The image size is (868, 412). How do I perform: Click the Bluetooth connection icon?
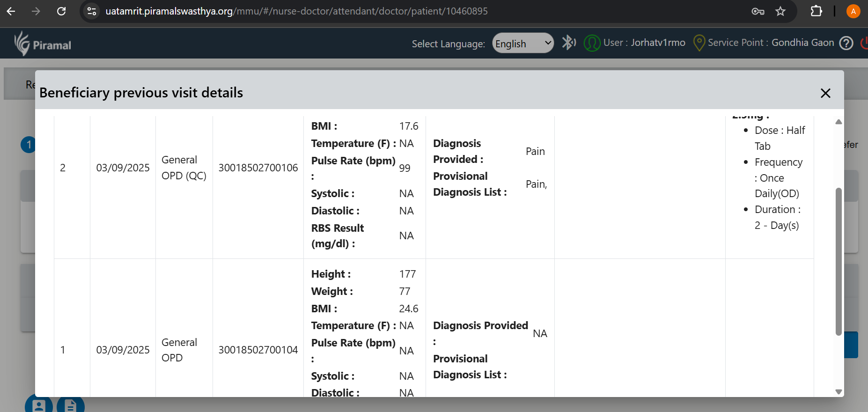tap(568, 43)
